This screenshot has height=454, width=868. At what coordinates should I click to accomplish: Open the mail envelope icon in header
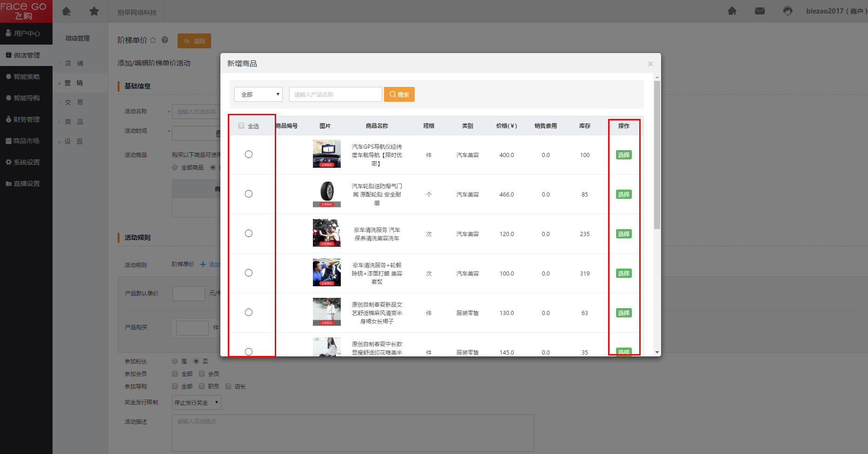point(760,11)
